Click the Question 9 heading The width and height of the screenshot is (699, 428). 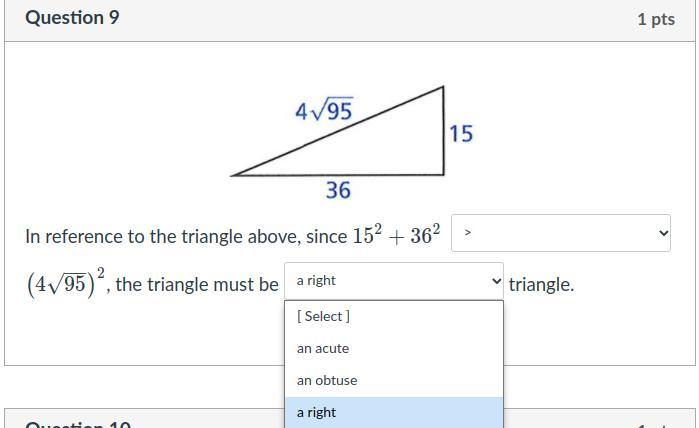point(72,18)
